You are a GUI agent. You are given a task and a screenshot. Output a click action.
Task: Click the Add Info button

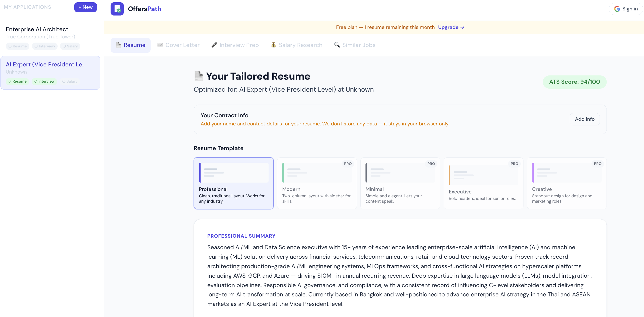coord(585,119)
